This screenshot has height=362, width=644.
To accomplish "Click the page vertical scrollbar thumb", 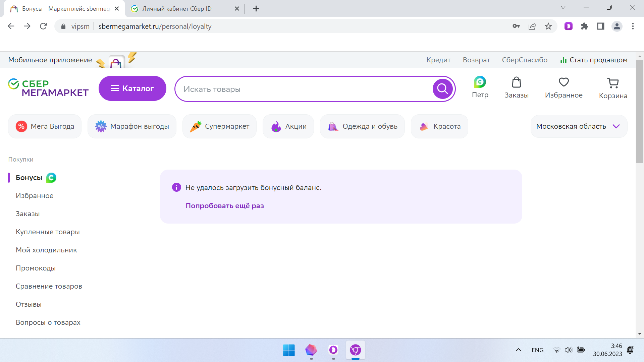I will coord(640,112).
